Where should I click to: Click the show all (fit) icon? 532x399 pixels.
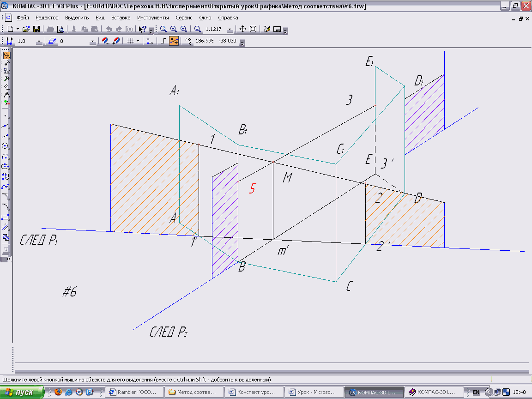point(253,29)
